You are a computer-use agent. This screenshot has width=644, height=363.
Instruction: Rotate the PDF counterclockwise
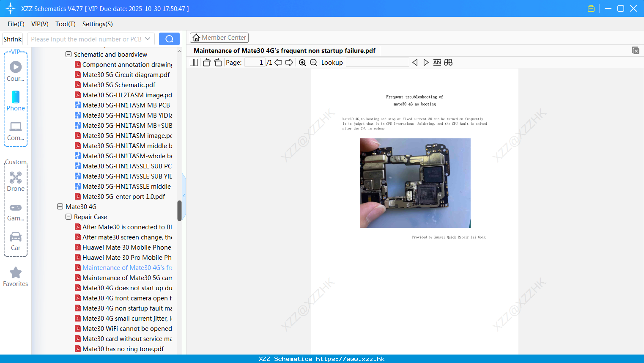(x=206, y=62)
